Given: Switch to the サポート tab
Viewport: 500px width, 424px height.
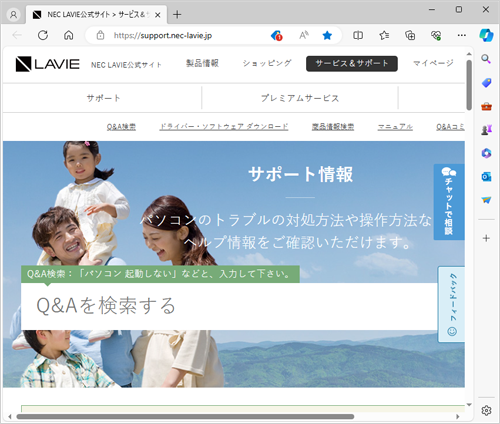Looking at the screenshot, I should pos(103,98).
